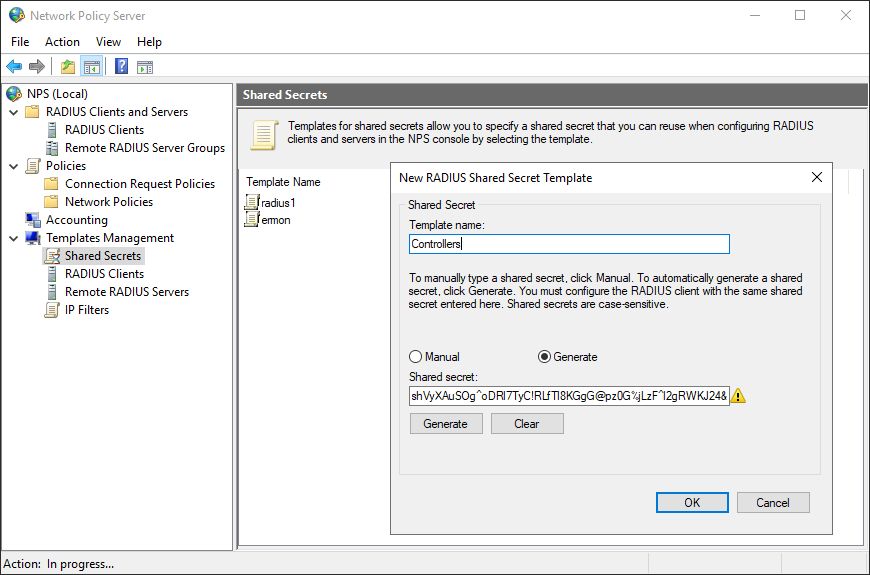Click the radius1 template icon
Screen dimensions: 870x575
click(x=252, y=203)
